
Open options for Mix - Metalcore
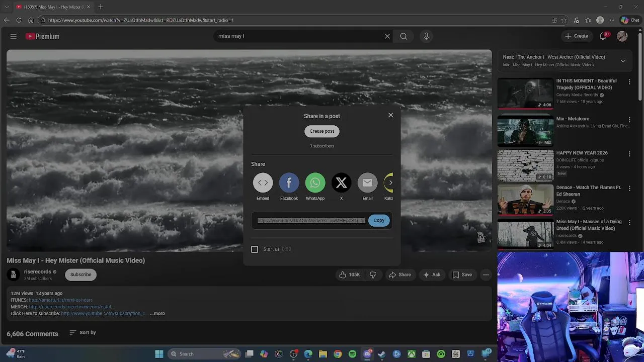[x=629, y=120]
